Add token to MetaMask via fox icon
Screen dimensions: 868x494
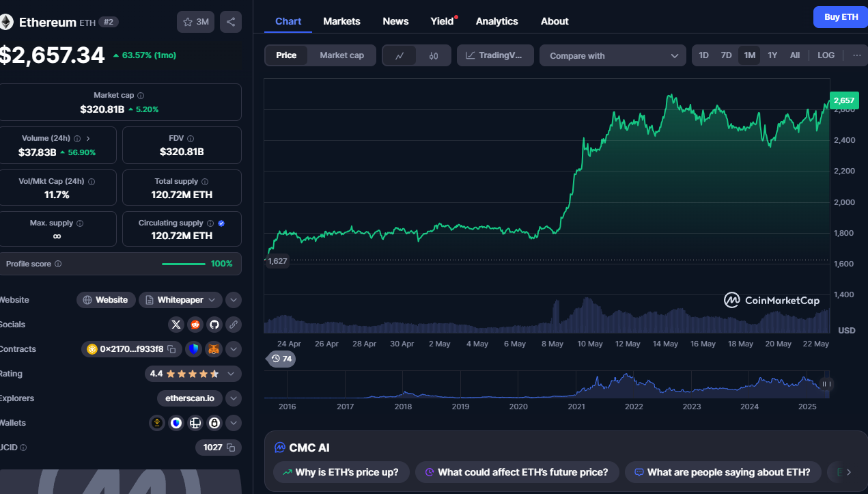coord(214,349)
